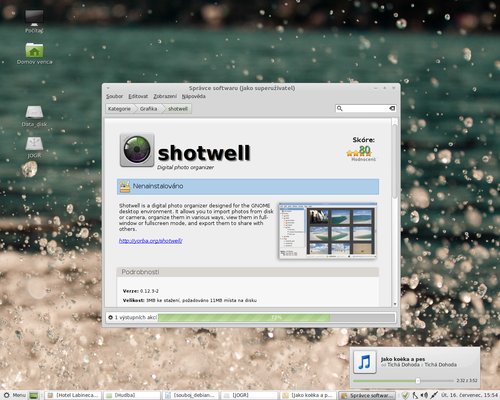
Task: Switch to the 'Jako kočka a p...' taskbar window
Action: (308, 395)
